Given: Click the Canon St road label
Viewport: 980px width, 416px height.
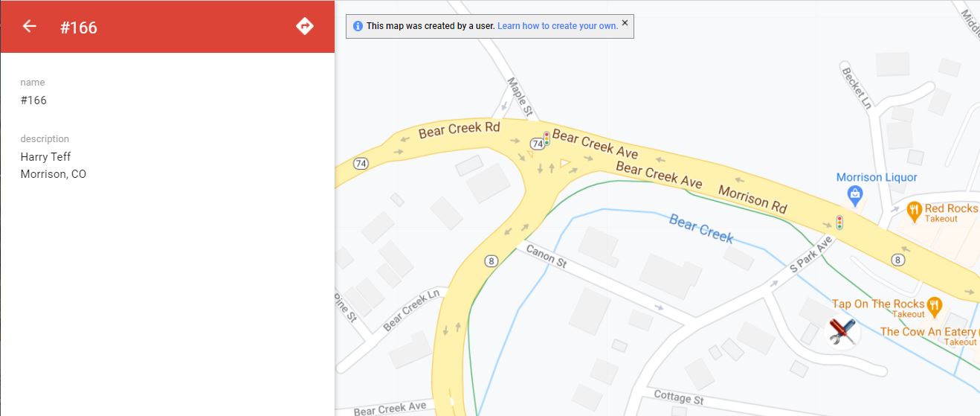Looking at the screenshot, I should [546, 256].
